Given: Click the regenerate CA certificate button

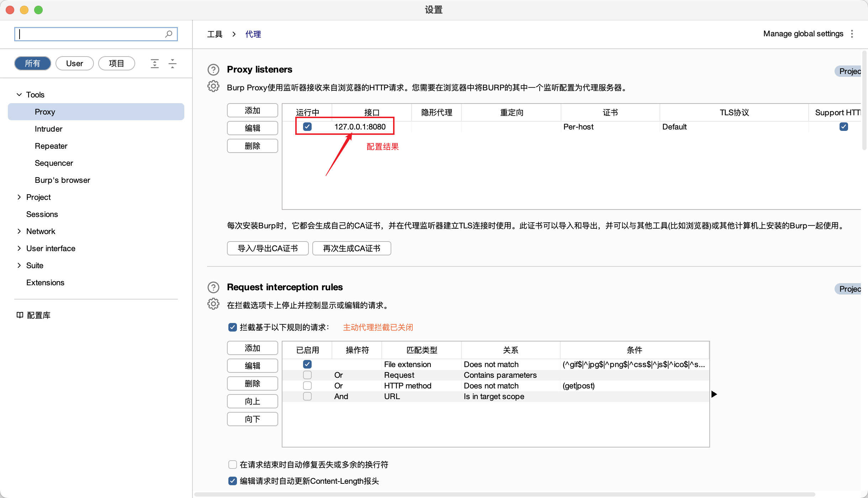Looking at the screenshot, I should (x=351, y=248).
